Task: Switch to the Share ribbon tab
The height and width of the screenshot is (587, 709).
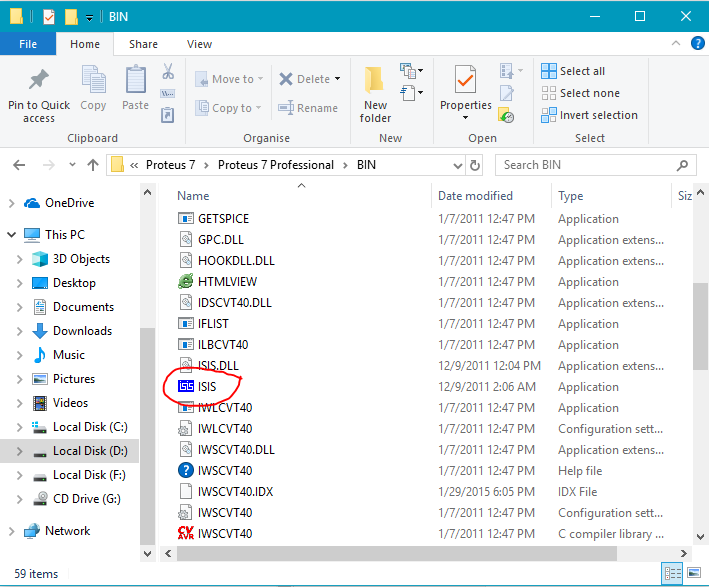Action: click(143, 44)
